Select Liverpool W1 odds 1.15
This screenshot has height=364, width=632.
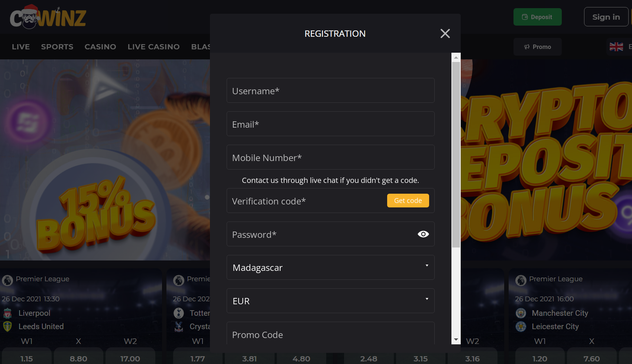[27, 358]
